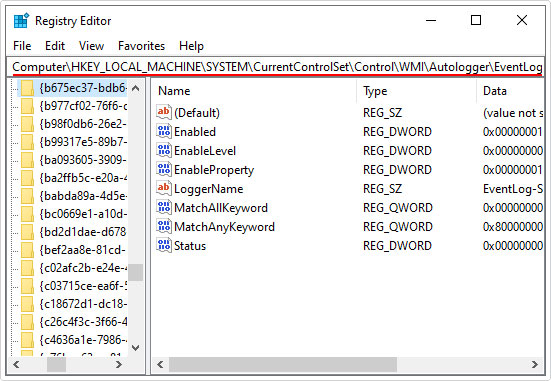Click the tree pane vertical scrollbar thumb
Screen dimensions: 551x381
(135, 272)
